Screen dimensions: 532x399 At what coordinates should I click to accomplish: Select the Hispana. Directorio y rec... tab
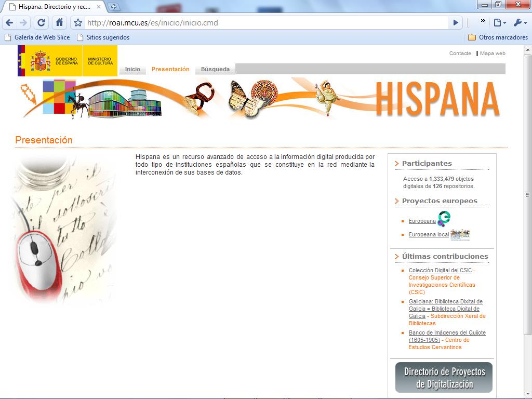54,6
